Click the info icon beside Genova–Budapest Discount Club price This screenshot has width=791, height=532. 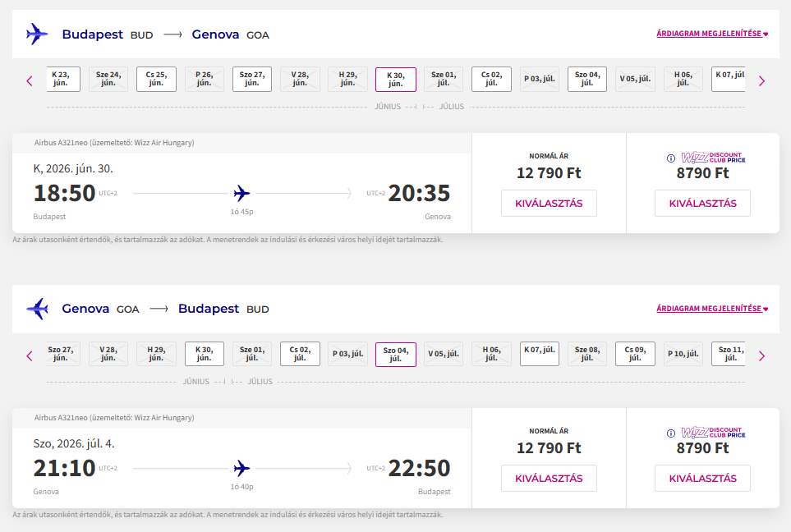pos(670,433)
